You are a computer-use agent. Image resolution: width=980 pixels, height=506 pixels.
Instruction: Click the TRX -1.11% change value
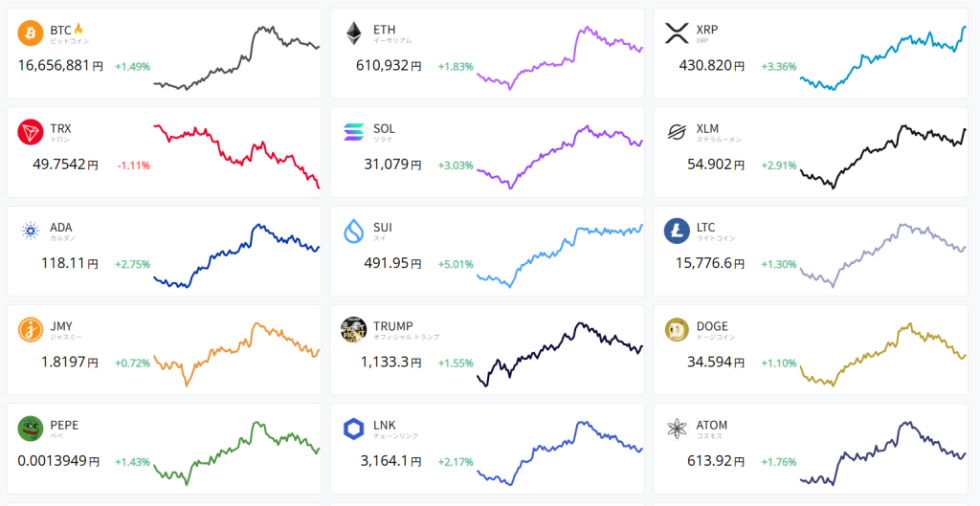click(x=133, y=165)
